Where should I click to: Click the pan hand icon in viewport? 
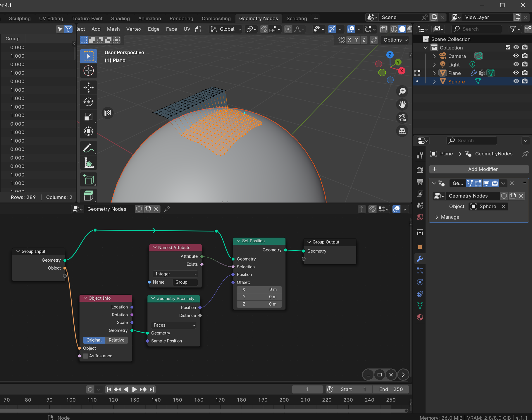[402, 104]
